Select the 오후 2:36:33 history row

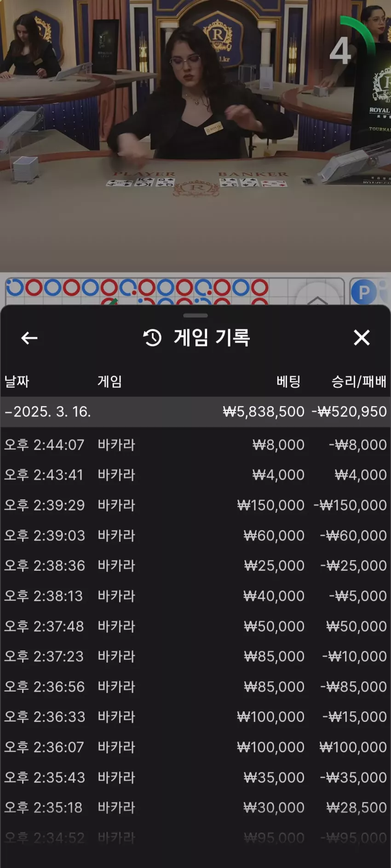[195, 716]
